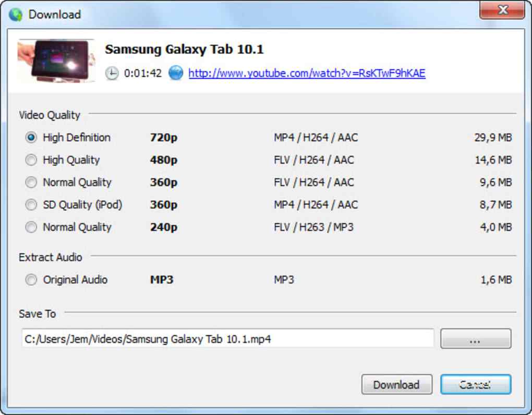The width and height of the screenshot is (532, 415).
Task: Click 'FLV / H264 / AAC' in 480p row
Action: click(314, 160)
